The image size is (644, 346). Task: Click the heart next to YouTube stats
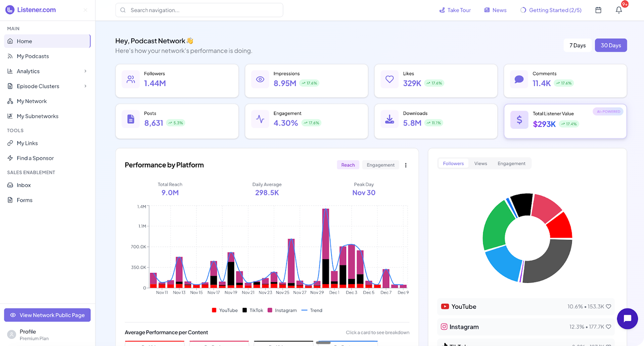[x=608, y=307]
